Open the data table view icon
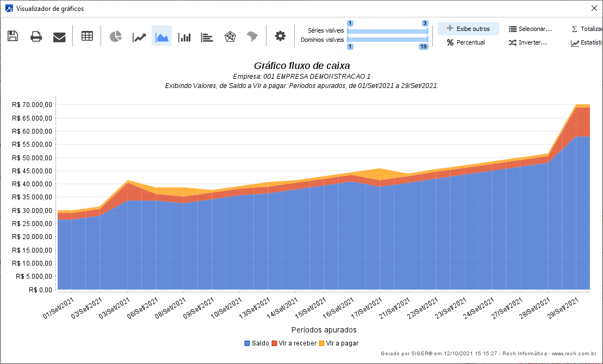Image resolution: width=603 pixels, height=364 pixels. click(x=87, y=36)
